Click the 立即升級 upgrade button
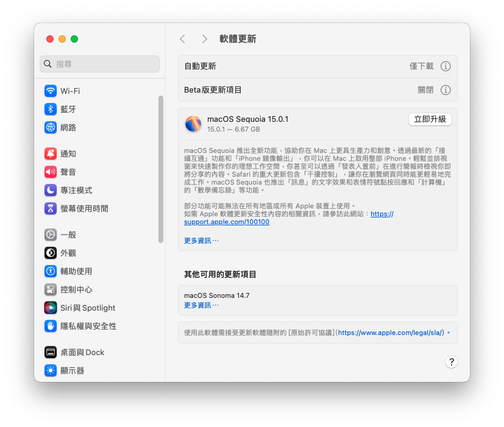504x427 pixels. click(x=430, y=119)
